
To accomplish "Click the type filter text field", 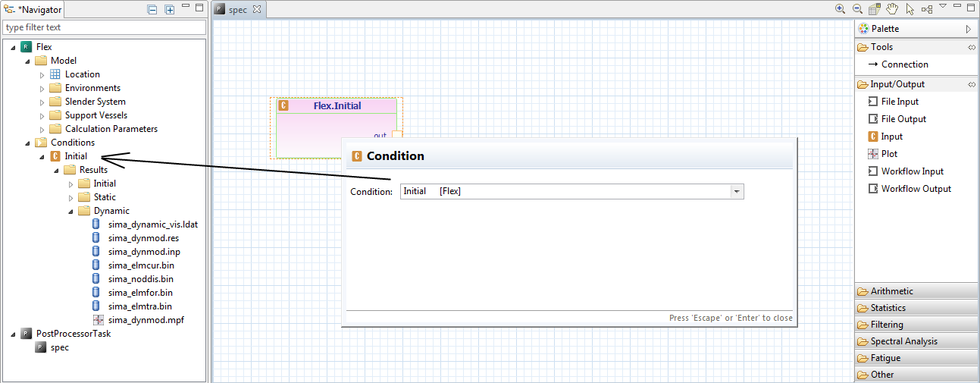I will click(104, 27).
